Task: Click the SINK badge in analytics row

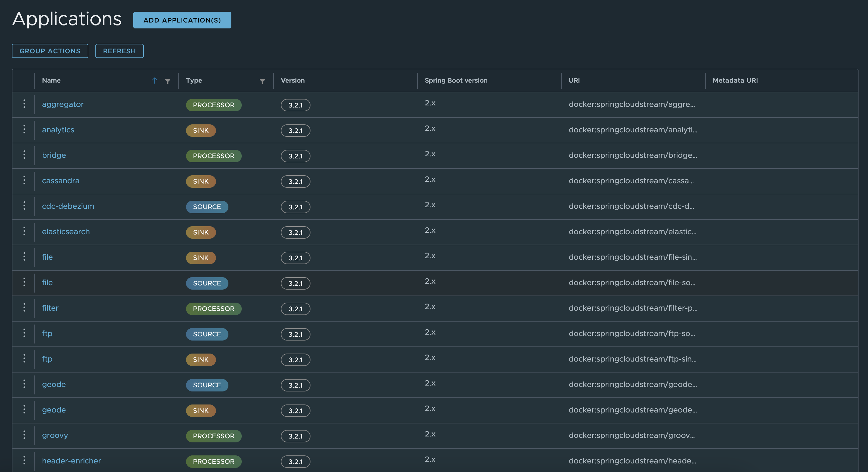Action: [x=201, y=130]
